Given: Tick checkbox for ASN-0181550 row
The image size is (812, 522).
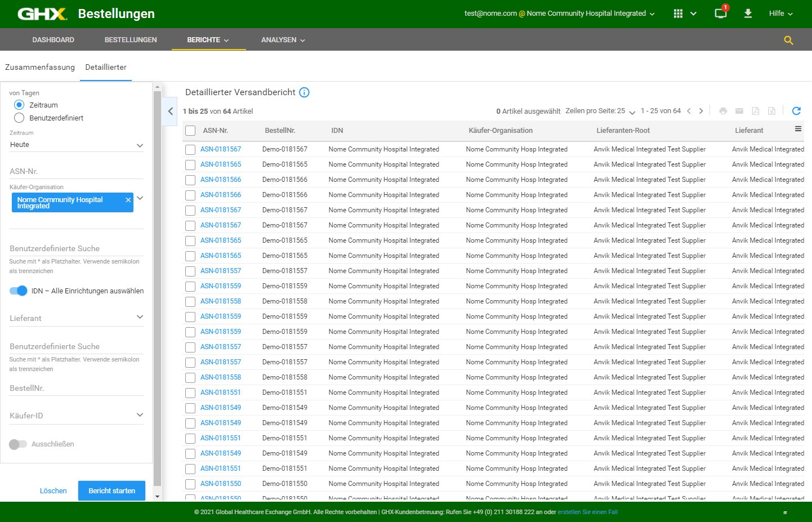Looking at the screenshot, I should point(190,484).
